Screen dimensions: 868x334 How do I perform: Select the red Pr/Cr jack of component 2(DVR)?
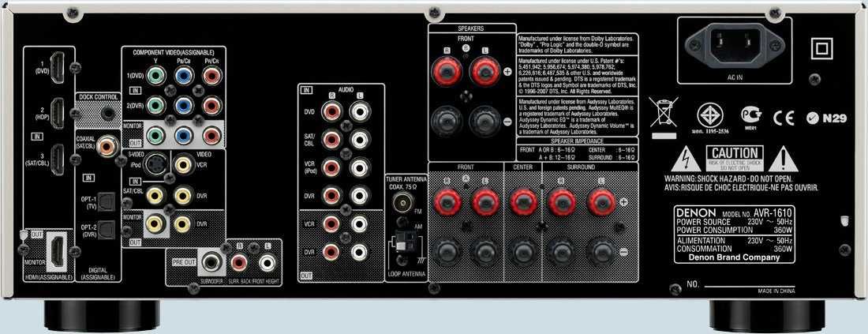coord(211,105)
